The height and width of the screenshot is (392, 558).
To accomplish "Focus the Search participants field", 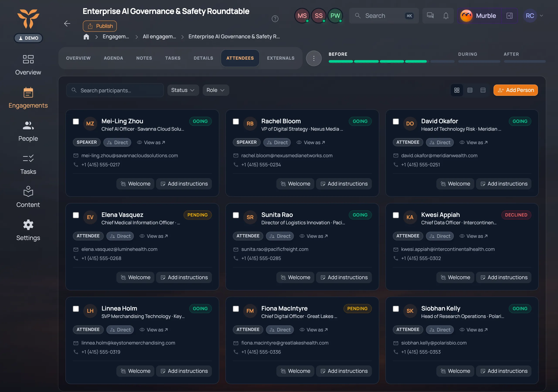I will click(115, 90).
